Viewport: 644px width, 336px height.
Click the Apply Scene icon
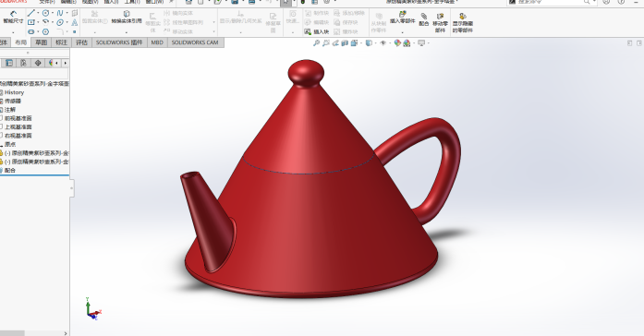(407, 42)
